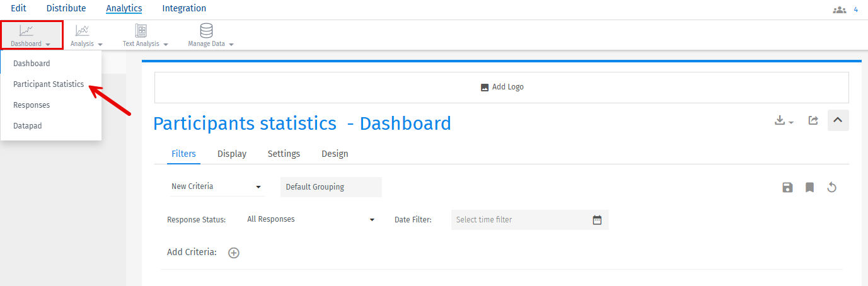The height and width of the screenshot is (286, 868).
Task: Switch to the Display tab
Action: click(232, 154)
